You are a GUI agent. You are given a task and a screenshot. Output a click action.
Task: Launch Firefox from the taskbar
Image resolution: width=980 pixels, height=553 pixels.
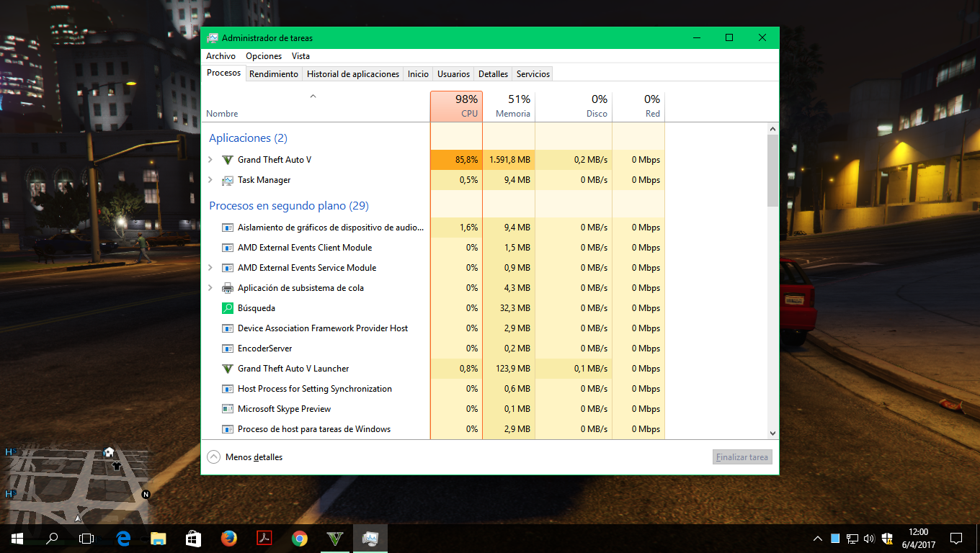[229, 539]
